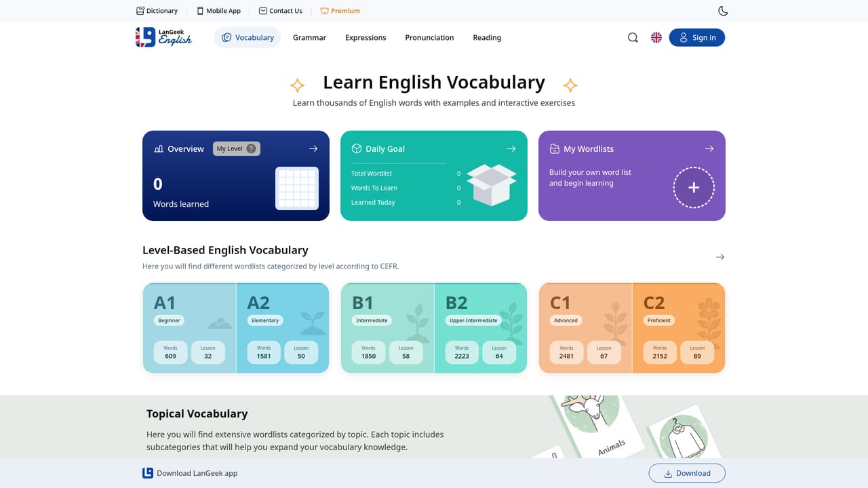Open the Dictionary link
Viewport: 868px width, 488px height.
tap(157, 11)
